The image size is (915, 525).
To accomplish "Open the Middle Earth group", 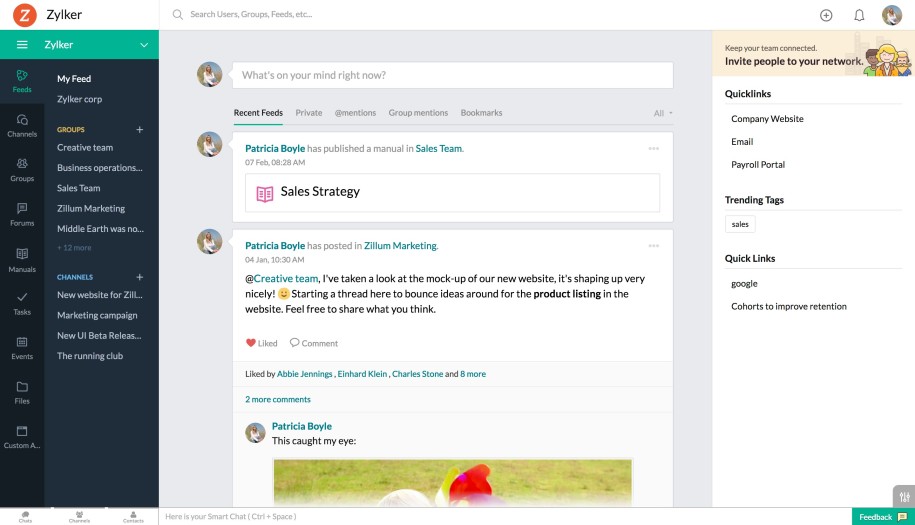I will [100, 229].
